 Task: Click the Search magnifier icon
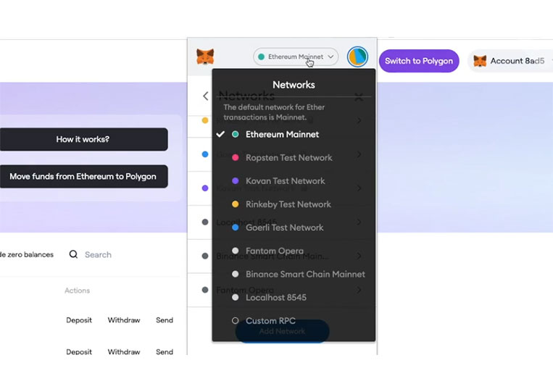[73, 254]
